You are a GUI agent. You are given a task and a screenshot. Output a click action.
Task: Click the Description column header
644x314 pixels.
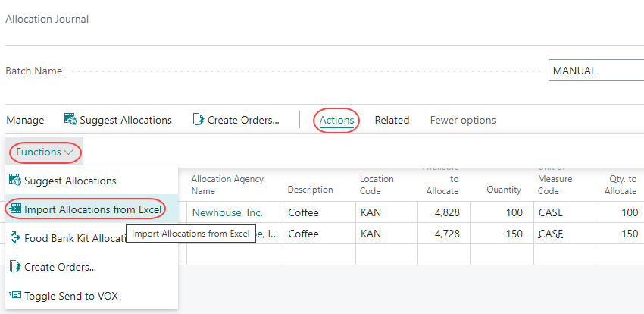[310, 190]
